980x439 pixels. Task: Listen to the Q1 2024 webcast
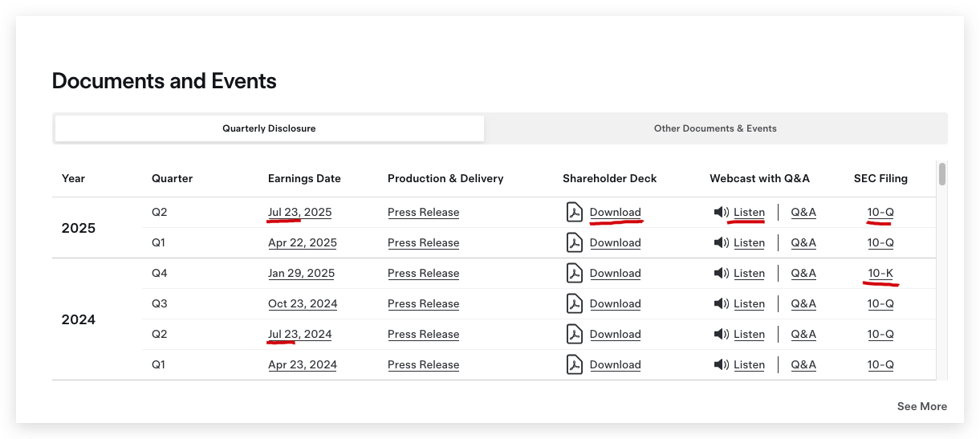[749, 365]
